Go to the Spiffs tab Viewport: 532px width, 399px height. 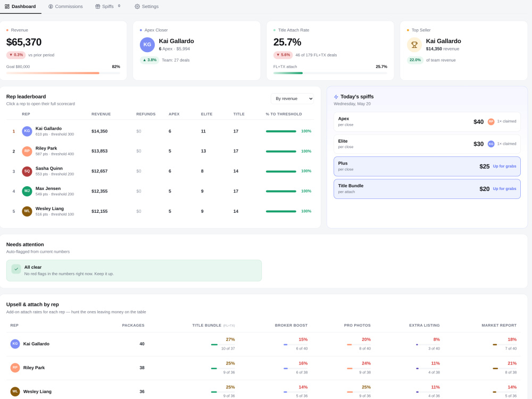tap(107, 6)
